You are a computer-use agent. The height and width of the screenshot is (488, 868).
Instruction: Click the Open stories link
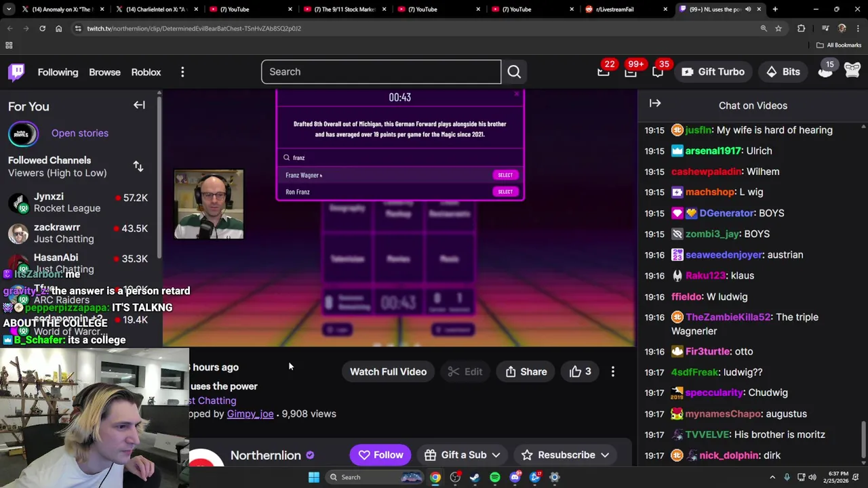tap(80, 133)
